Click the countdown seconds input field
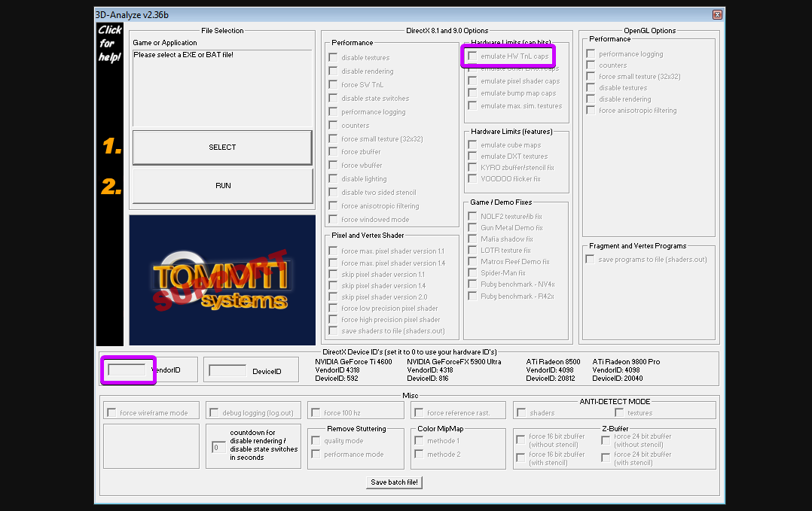812x511 pixels. (x=218, y=447)
